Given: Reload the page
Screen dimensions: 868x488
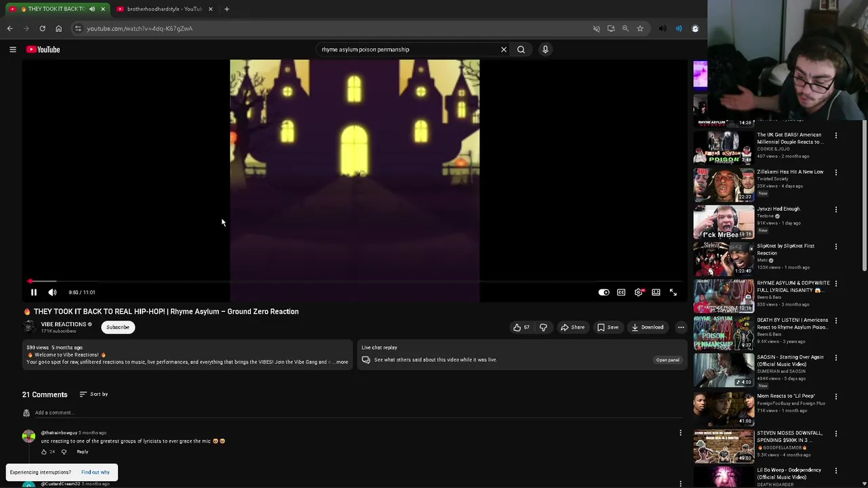Looking at the screenshot, I should 42,28.
